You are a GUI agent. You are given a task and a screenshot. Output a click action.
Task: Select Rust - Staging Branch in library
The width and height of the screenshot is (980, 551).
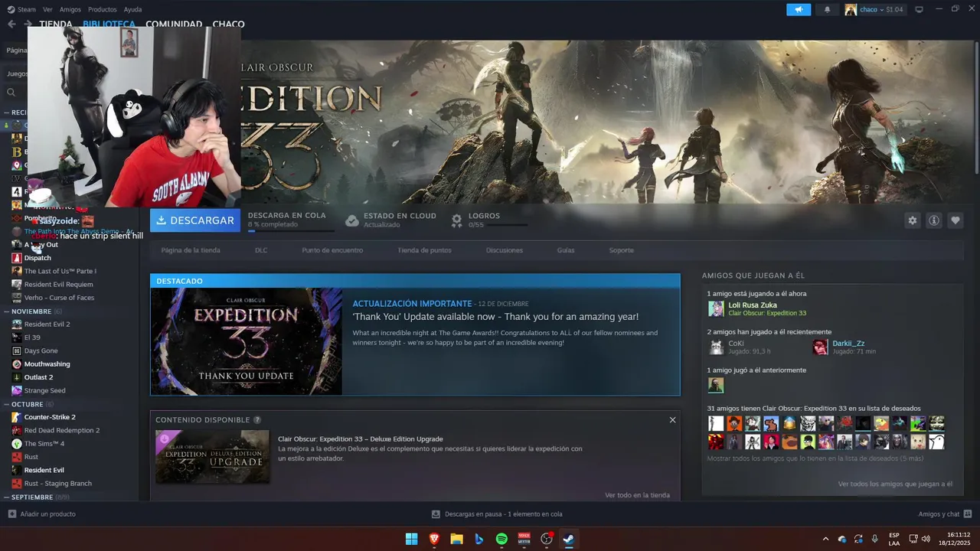point(58,484)
